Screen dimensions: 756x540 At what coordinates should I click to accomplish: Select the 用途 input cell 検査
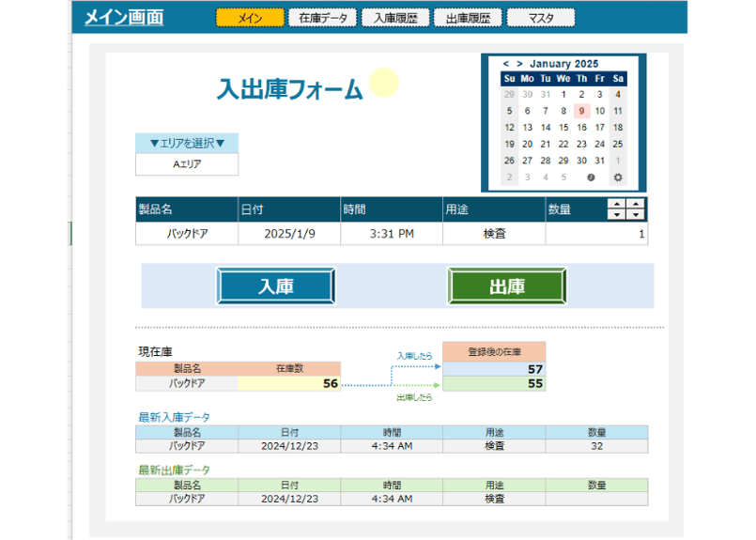pyautogui.click(x=494, y=234)
